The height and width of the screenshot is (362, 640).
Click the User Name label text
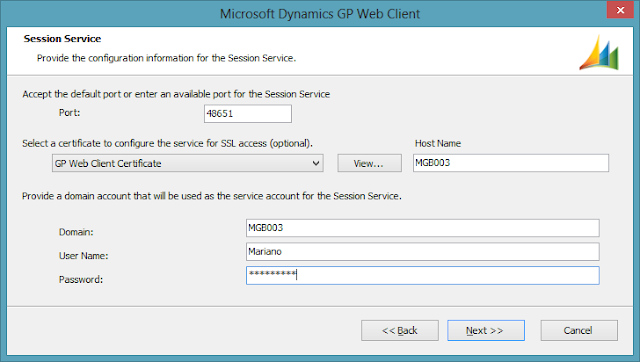click(83, 255)
